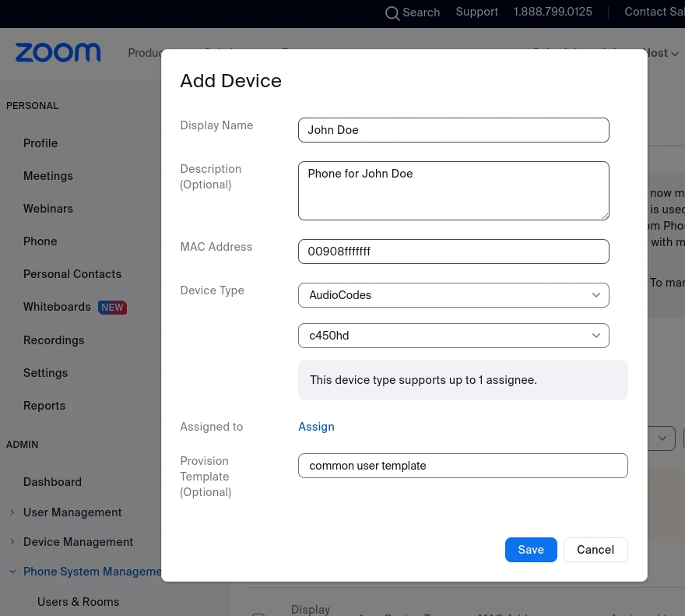The image size is (685, 616).
Task: Open the c450hd model dropdown
Action: (x=453, y=336)
